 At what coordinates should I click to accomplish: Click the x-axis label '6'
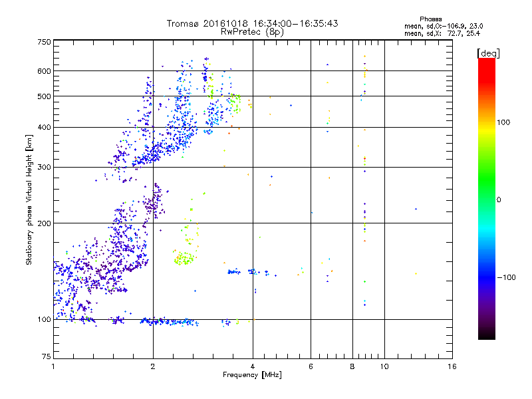[311, 366]
